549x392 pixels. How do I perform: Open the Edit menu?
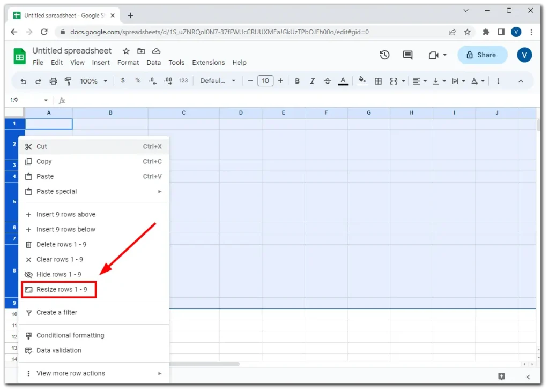point(57,63)
